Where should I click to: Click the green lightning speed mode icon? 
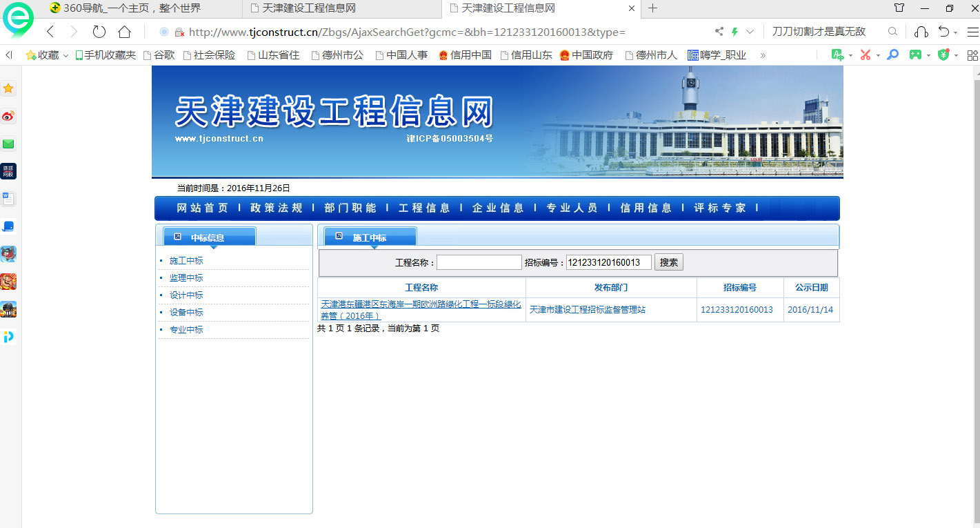(734, 32)
